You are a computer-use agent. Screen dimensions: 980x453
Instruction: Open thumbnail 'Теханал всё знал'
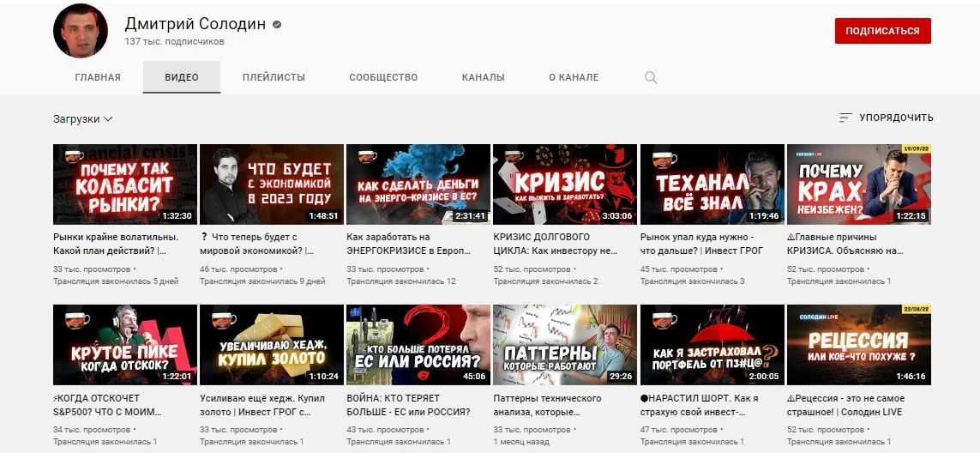point(712,184)
